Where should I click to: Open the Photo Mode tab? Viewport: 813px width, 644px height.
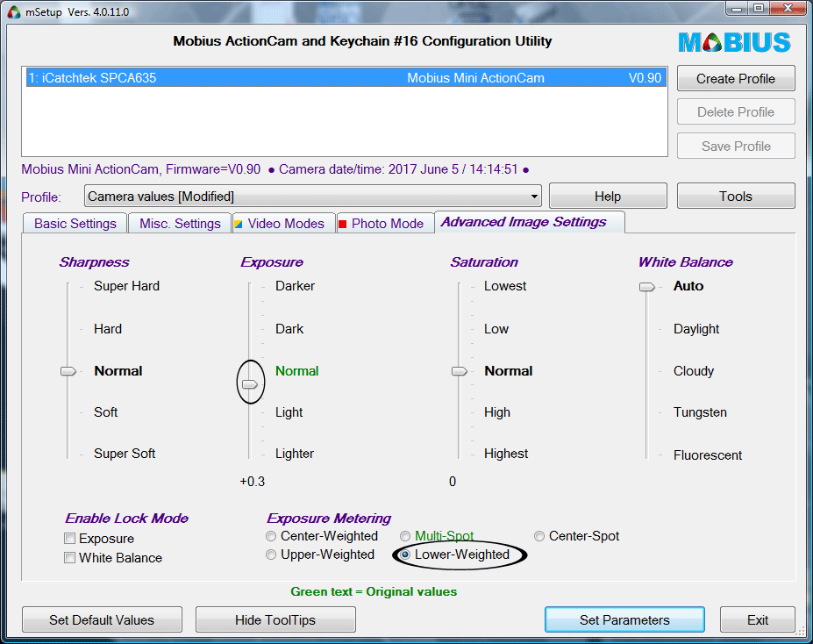coord(386,224)
